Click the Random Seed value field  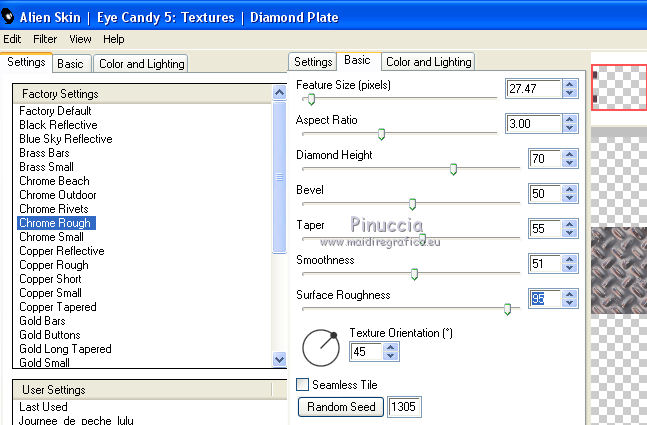[x=404, y=407]
